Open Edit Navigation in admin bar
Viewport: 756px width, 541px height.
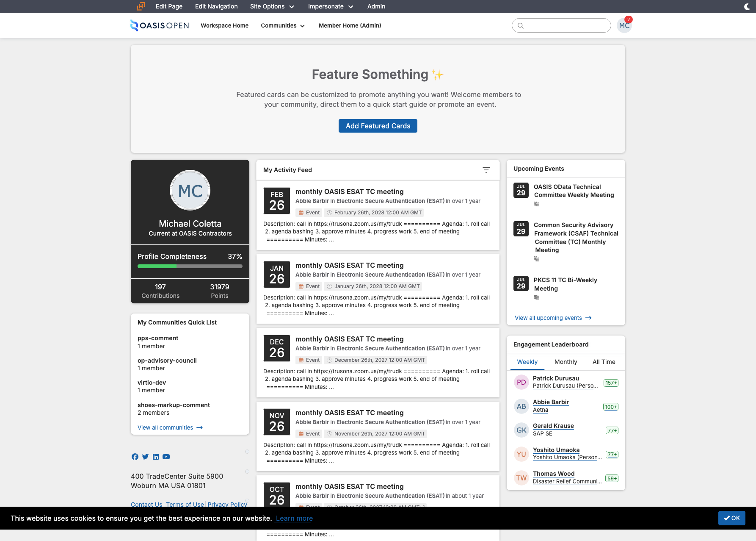coord(216,6)
